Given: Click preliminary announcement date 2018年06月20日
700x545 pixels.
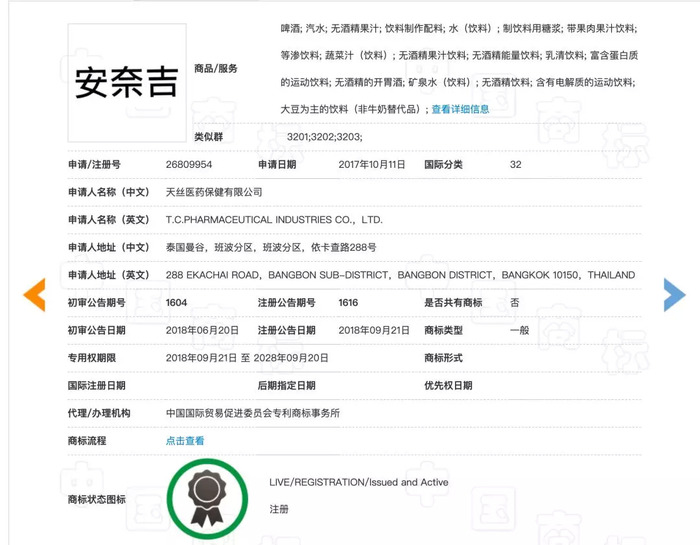Looking at the screenshot, I should click(x=202, y=330).
